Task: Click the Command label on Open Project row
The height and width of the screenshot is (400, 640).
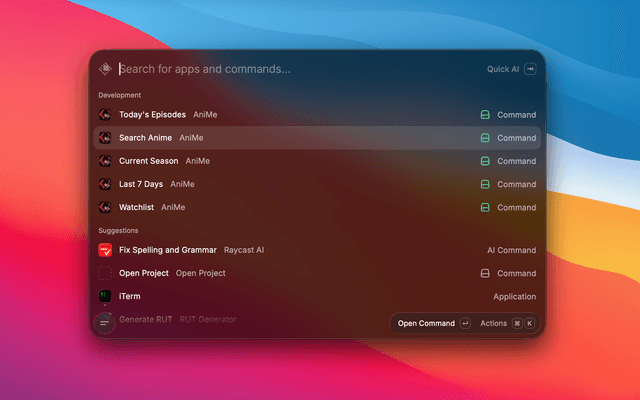Action: (x=517, y=273)
